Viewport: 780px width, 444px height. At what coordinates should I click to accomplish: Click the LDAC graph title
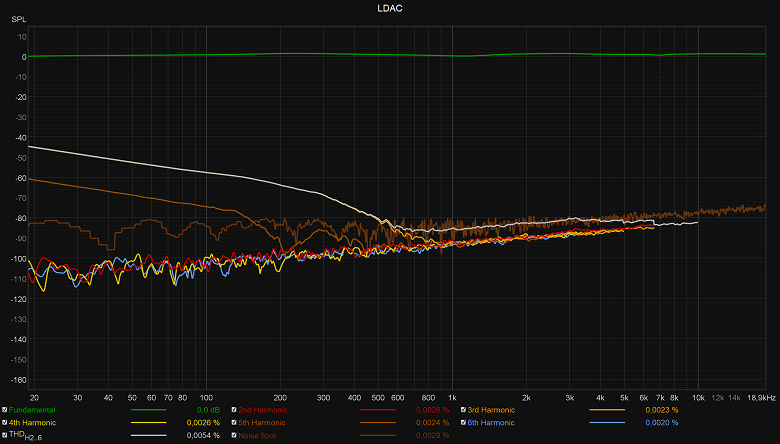click(390, 8)
